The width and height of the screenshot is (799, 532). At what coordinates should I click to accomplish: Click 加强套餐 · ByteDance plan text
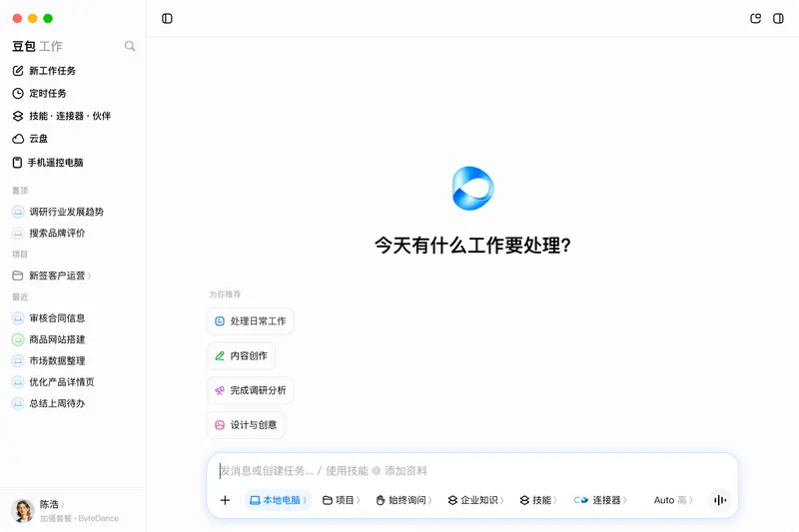[79, 518]
